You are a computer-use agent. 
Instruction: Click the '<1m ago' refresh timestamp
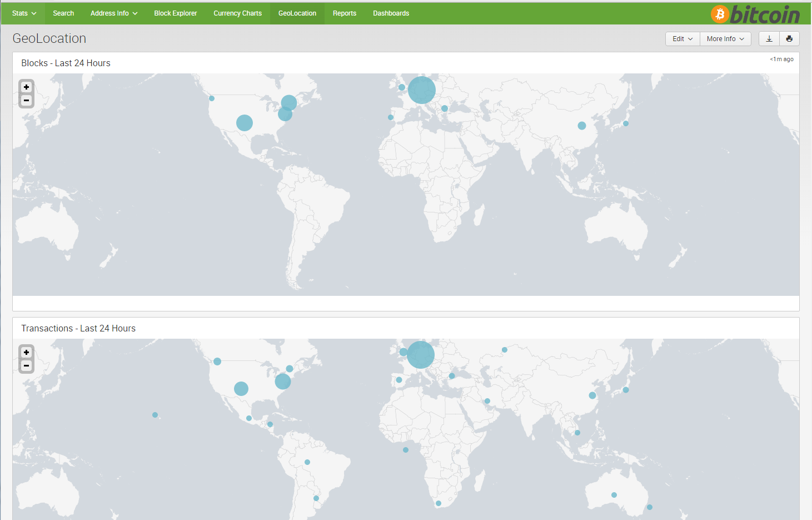(781, 59)
